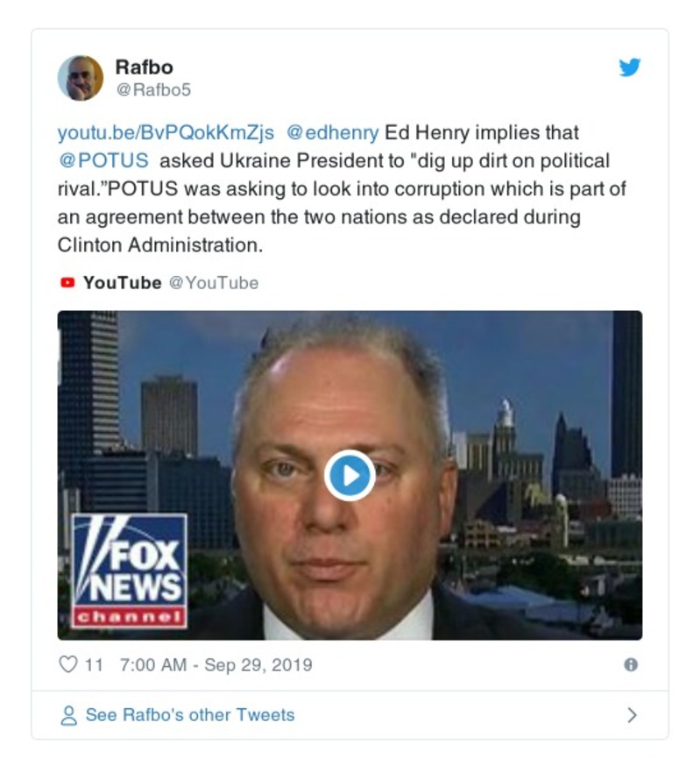The width and height of the screenshot is (700, 772).
Task: Click the Fox News channel logo in thumbnail
Action: click(x=130, y=571)
